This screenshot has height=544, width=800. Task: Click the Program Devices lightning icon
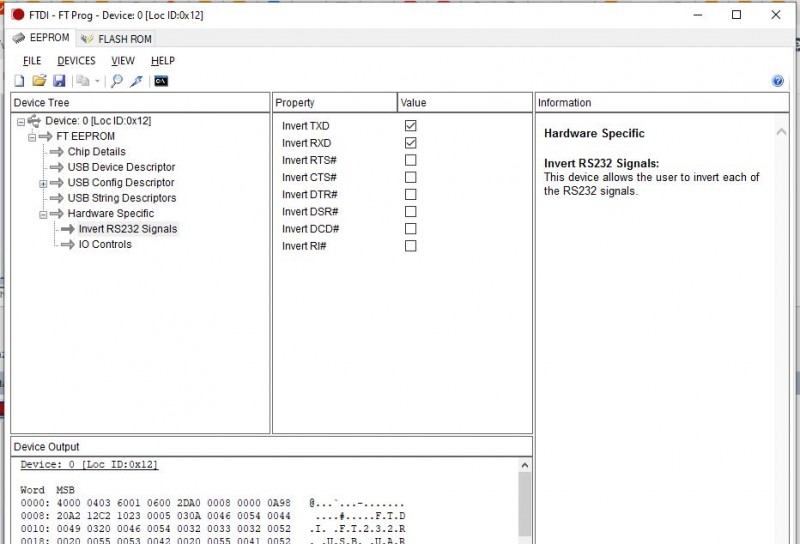(x=136, y=81)
